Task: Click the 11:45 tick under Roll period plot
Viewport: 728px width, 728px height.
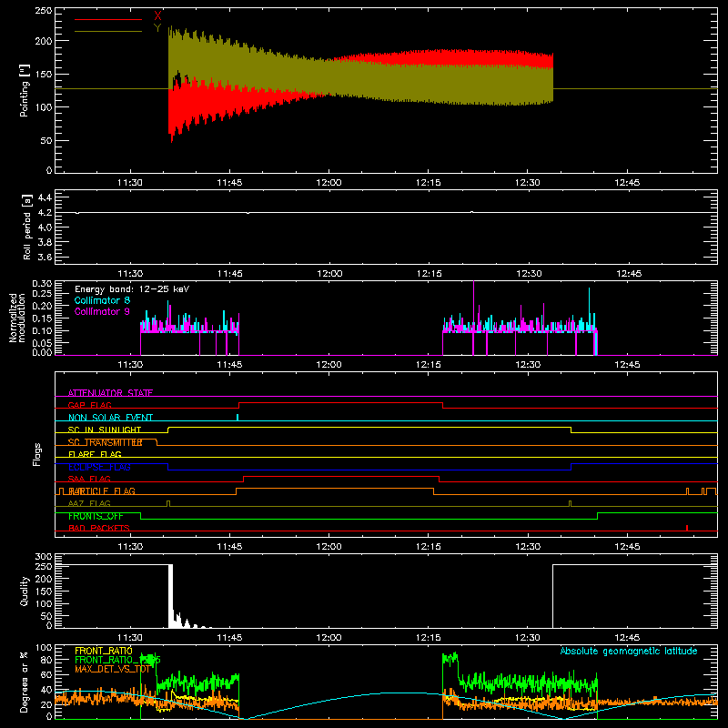Action: click(229, 274)
